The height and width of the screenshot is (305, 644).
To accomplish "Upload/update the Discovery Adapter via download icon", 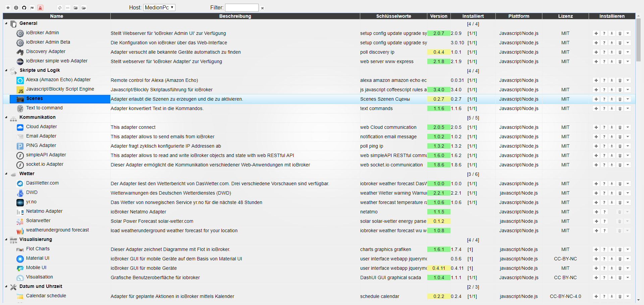I will tap(612, 52).
